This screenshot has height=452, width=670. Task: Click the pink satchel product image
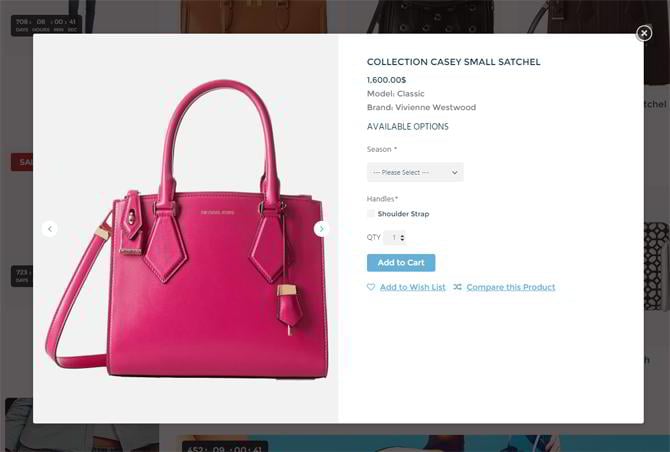click(187, 229)
